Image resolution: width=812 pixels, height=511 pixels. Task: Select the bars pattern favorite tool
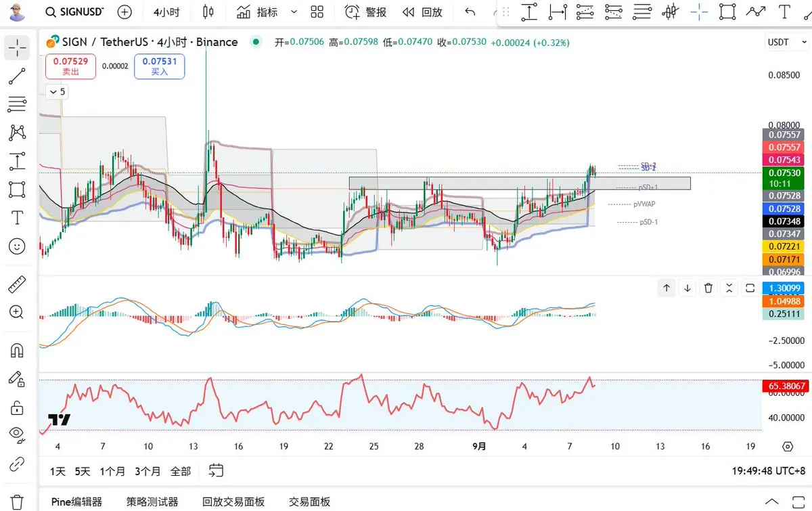click(x=671, y=12)
